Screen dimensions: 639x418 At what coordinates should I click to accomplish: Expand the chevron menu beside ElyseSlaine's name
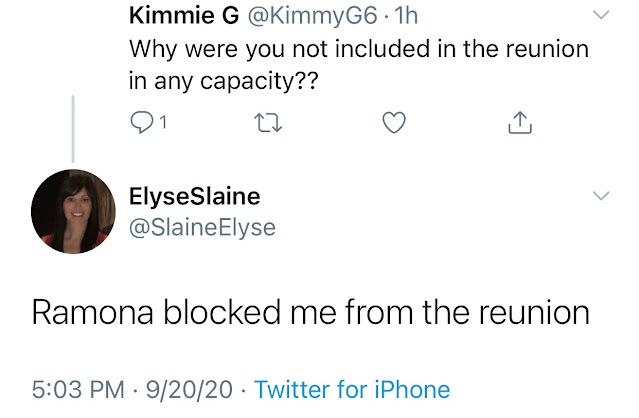point(600,195)
